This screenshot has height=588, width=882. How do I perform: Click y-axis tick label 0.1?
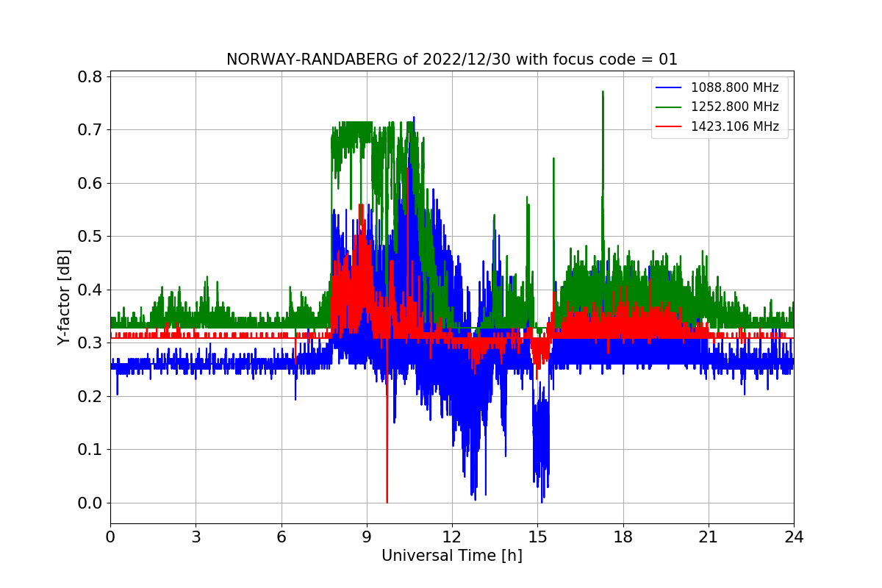coord(90,450)
